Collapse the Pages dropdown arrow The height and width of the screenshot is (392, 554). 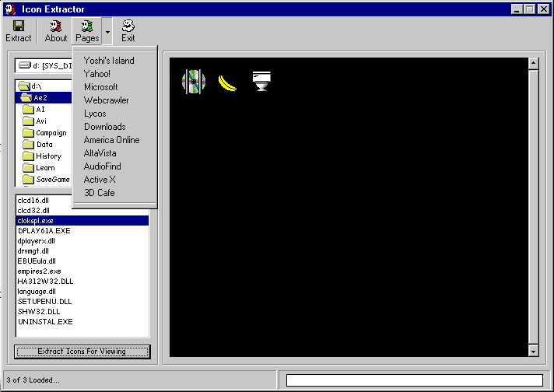(x=107, y=32)
